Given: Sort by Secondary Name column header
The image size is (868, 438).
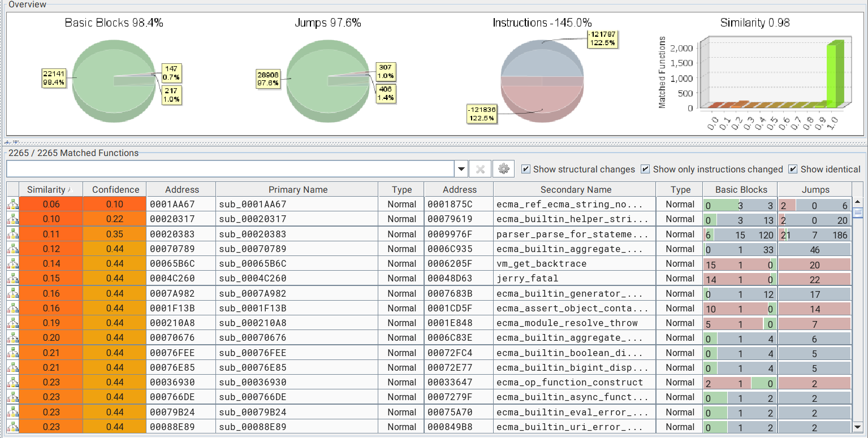Looking at the screenshot, I should [x=576, y=190].
